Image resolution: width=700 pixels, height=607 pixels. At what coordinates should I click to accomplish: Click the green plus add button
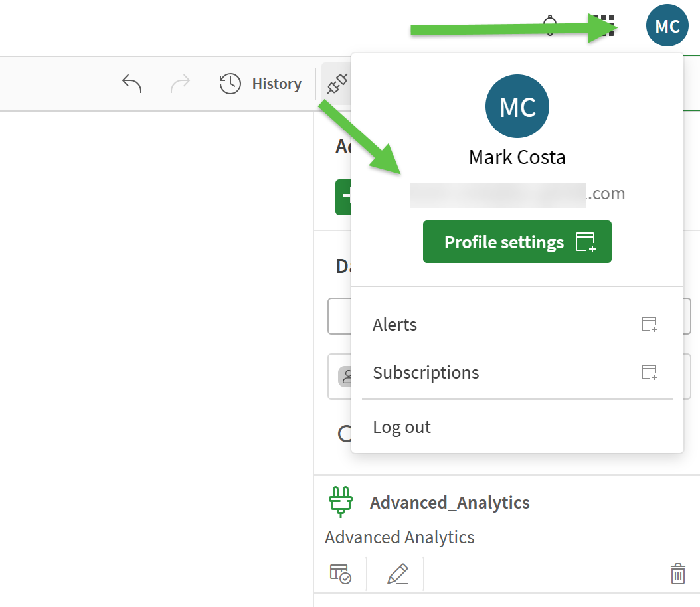[343, 197]
